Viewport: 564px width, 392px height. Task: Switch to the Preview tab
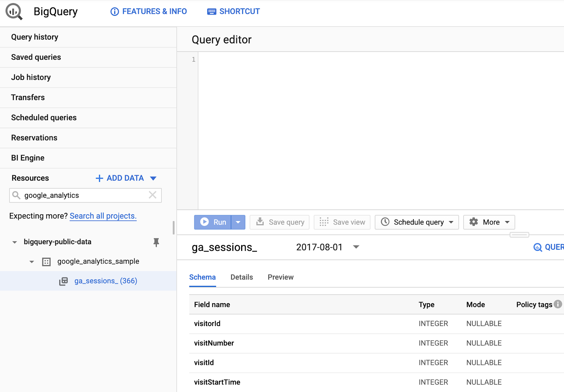coord(281,277)
